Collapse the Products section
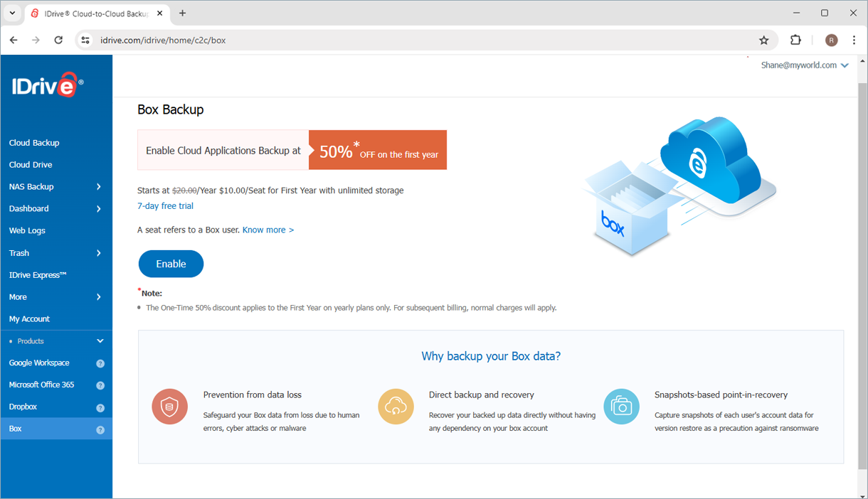The height and width of the screenshot is (499, 868). [100, 341]
